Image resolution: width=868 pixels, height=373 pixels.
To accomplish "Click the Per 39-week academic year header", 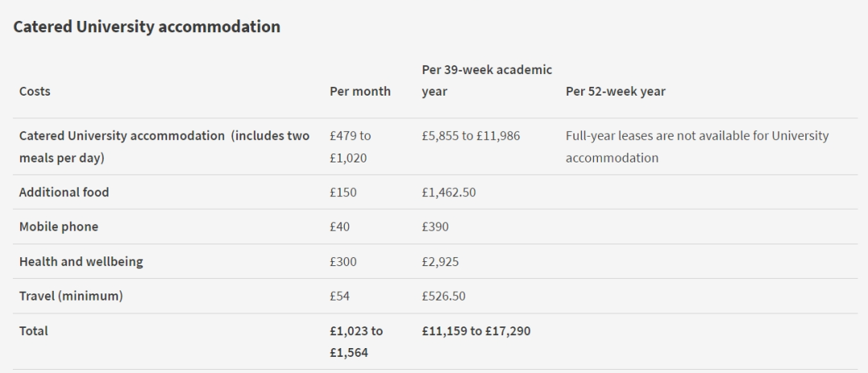I will pos(486,81).
